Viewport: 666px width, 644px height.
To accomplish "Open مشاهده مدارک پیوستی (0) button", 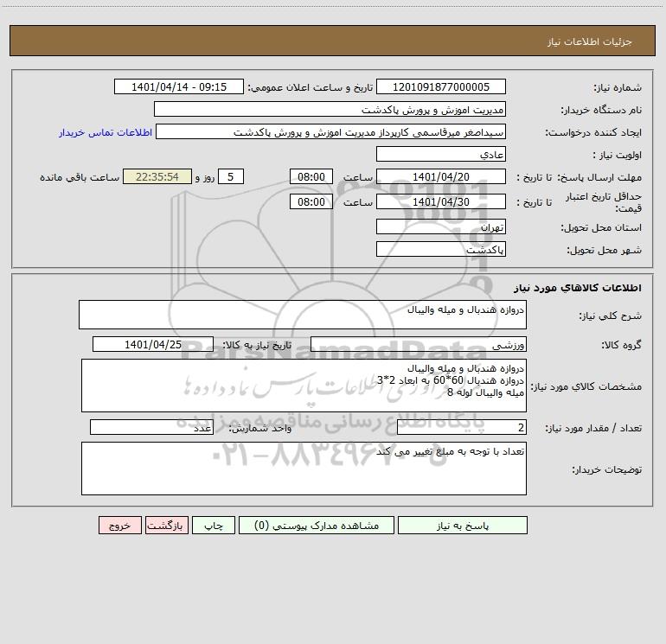I will point(317,525).
